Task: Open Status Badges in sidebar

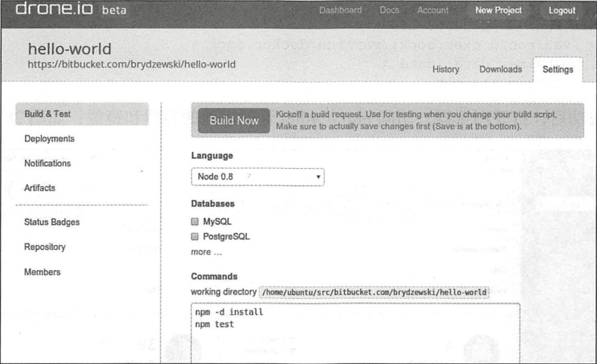Action: tap(52, 222)
